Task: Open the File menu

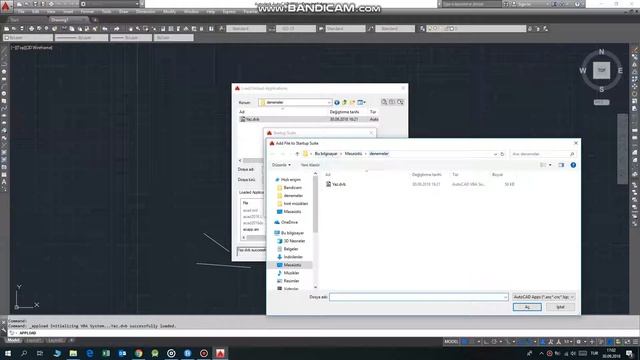Action: click(x=21, y=12)
